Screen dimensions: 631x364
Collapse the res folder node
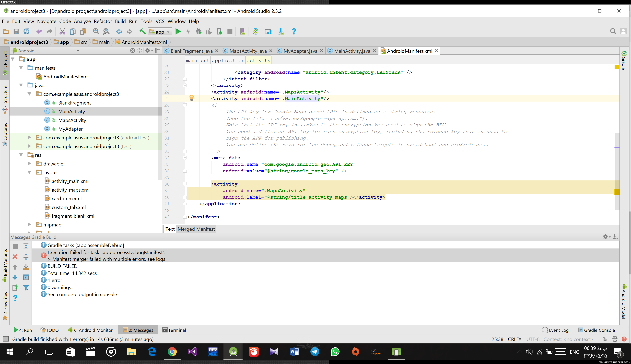21,155
